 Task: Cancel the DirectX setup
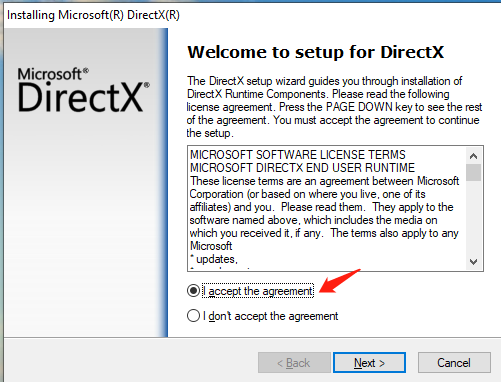tap(454, 363)
